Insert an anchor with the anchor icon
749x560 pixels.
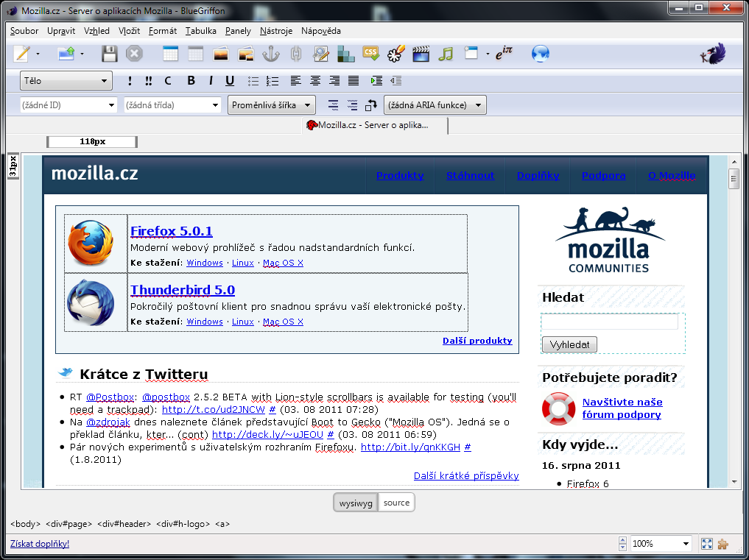pyautogui.click(x=271, y=54)
